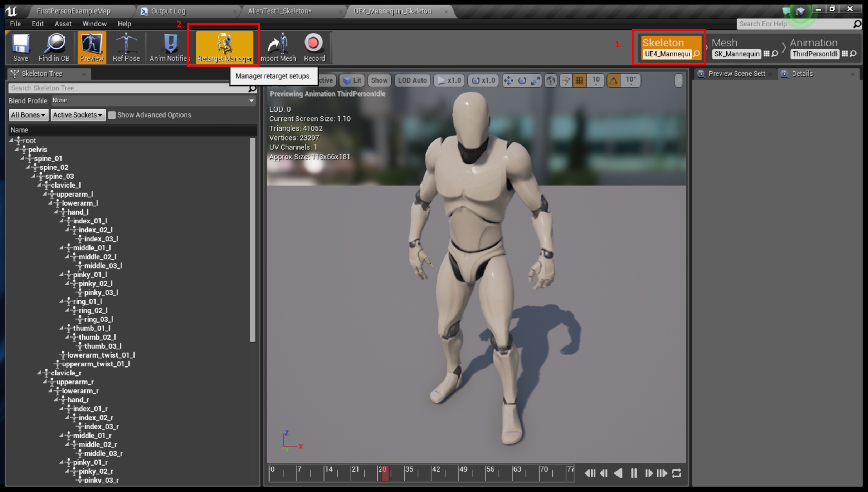This screenshot has width=868, height=492.
Task: Click the Save toolbar icon
Action: coord(20,48)
